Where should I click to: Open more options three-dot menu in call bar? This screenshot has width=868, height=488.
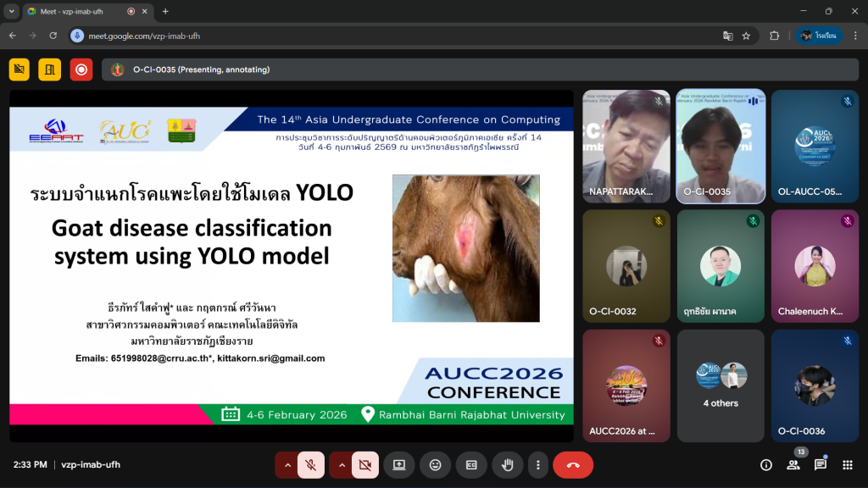pyautogui.click(x=537, y=464)
